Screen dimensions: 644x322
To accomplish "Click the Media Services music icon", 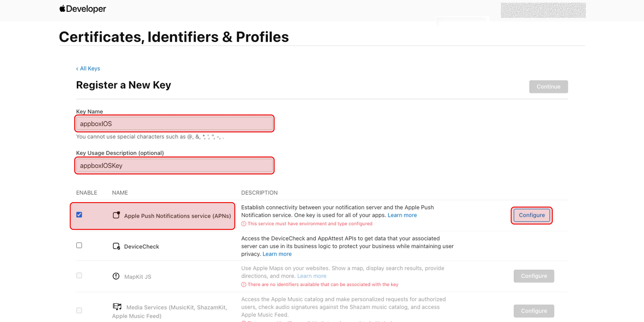I will (x=117, y=307).
